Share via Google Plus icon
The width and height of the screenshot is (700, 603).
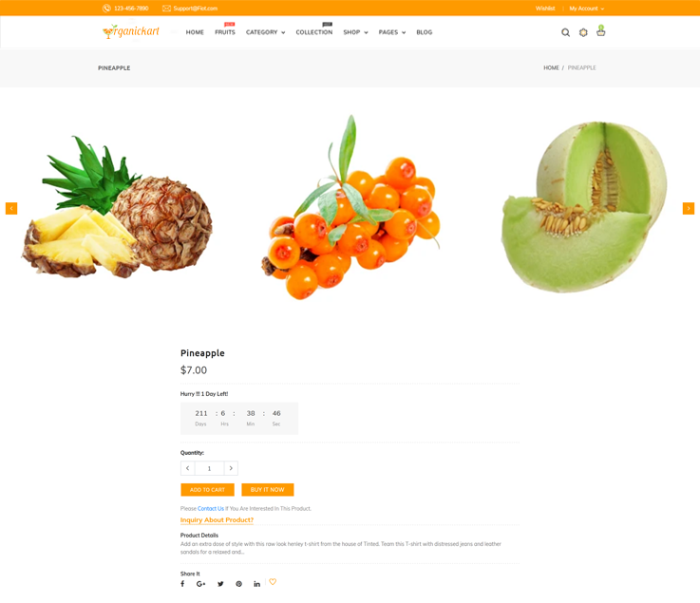201,584
